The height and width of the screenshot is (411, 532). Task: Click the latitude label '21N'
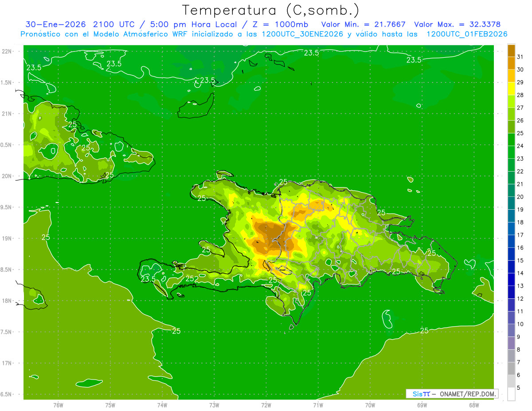click(6, 114)
